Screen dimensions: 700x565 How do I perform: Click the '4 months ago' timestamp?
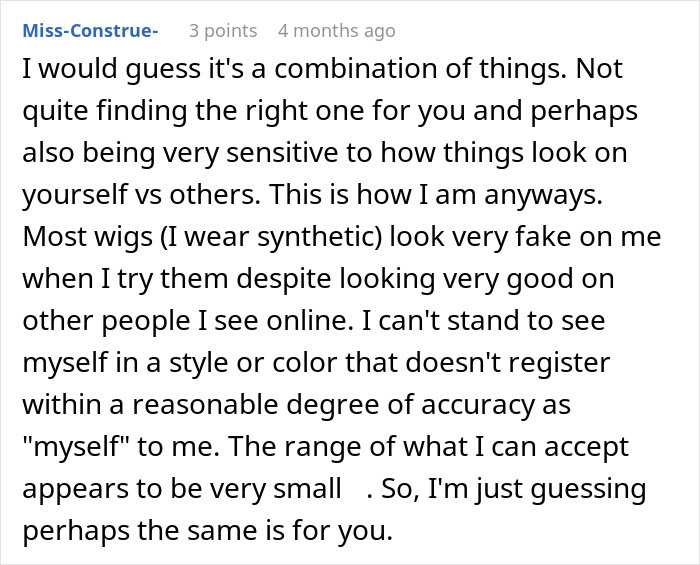336,31
